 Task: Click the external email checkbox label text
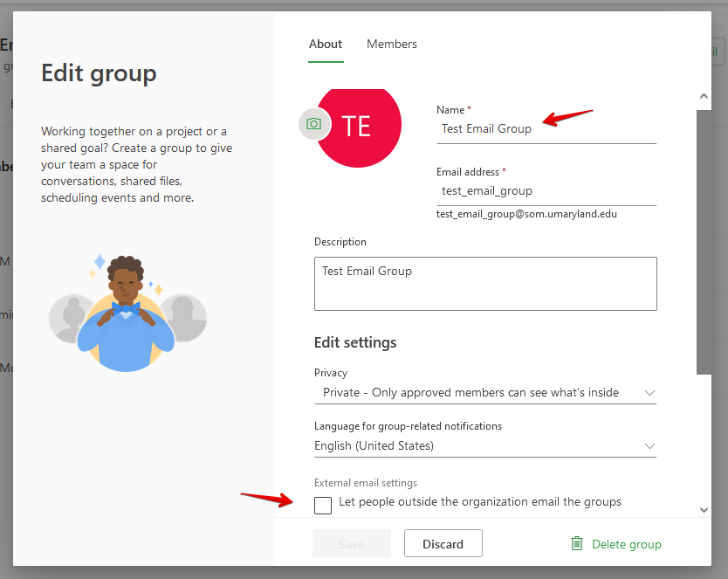479,502
